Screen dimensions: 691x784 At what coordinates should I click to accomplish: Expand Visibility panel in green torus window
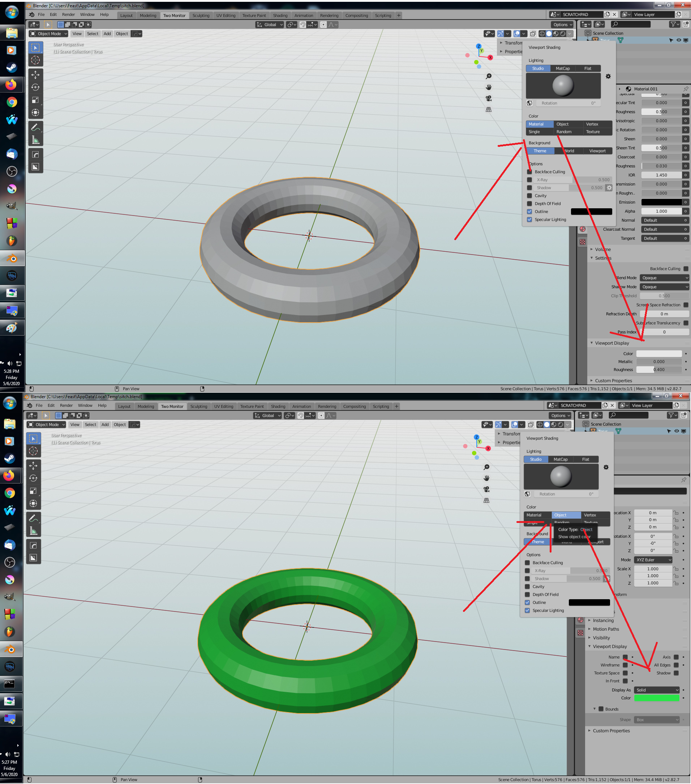point(601,638)
